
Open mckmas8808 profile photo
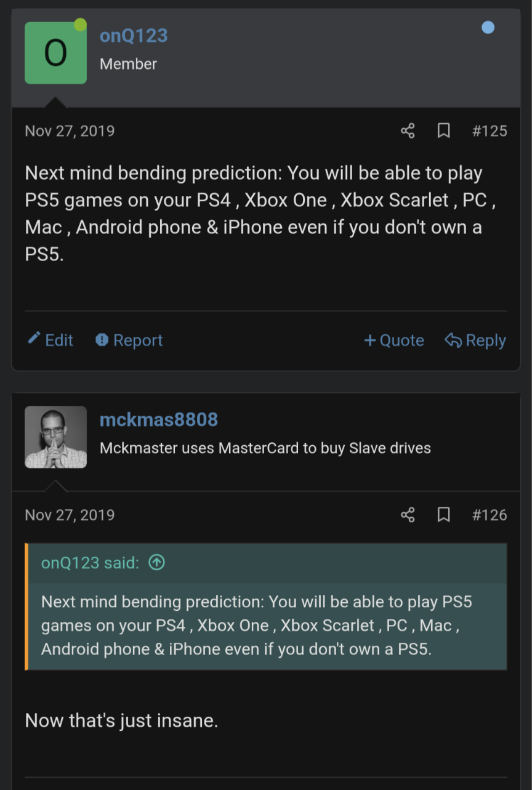(55, 437)
